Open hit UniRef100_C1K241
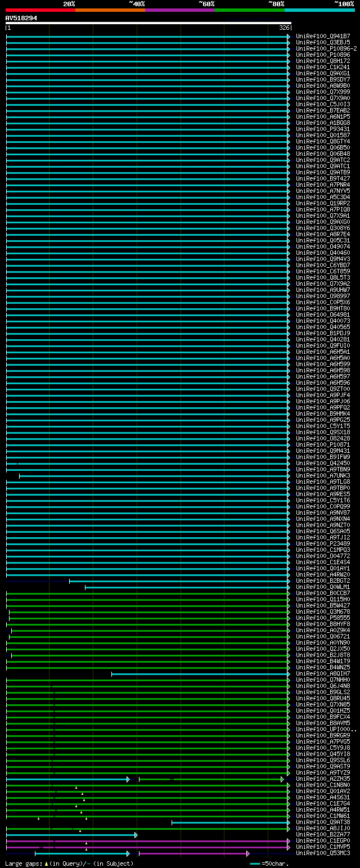This screenshot has width=360, height=868. (323, 67)
